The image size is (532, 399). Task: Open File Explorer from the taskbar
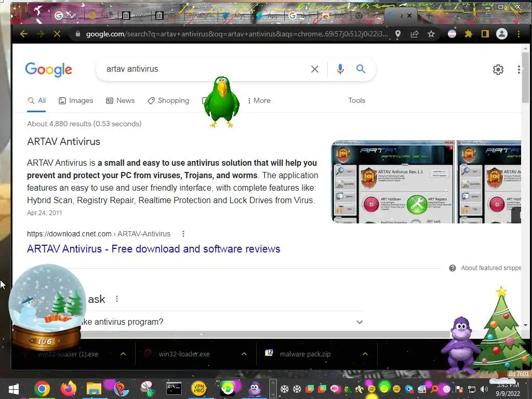pyautogui.click(x=94, y=389)
